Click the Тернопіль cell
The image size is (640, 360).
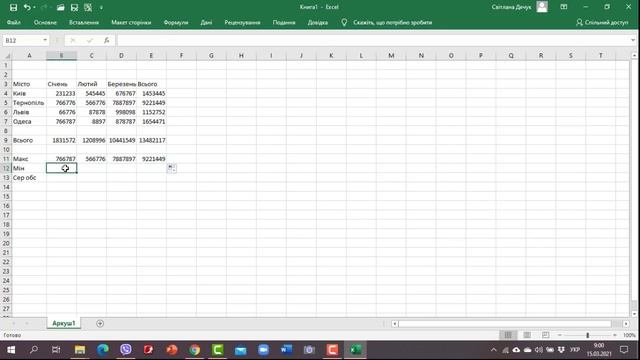tap(29, 103)
